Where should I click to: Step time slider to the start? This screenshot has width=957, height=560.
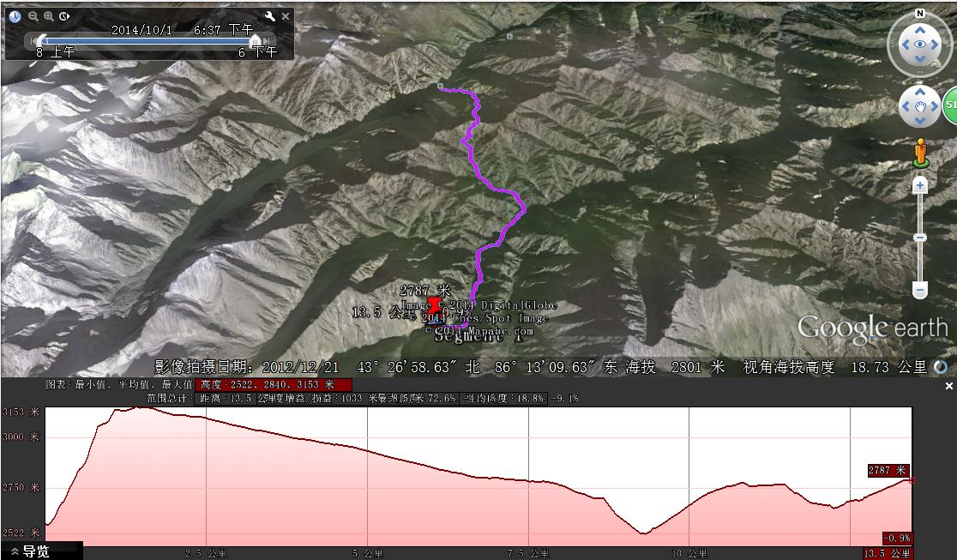[33, 41]
